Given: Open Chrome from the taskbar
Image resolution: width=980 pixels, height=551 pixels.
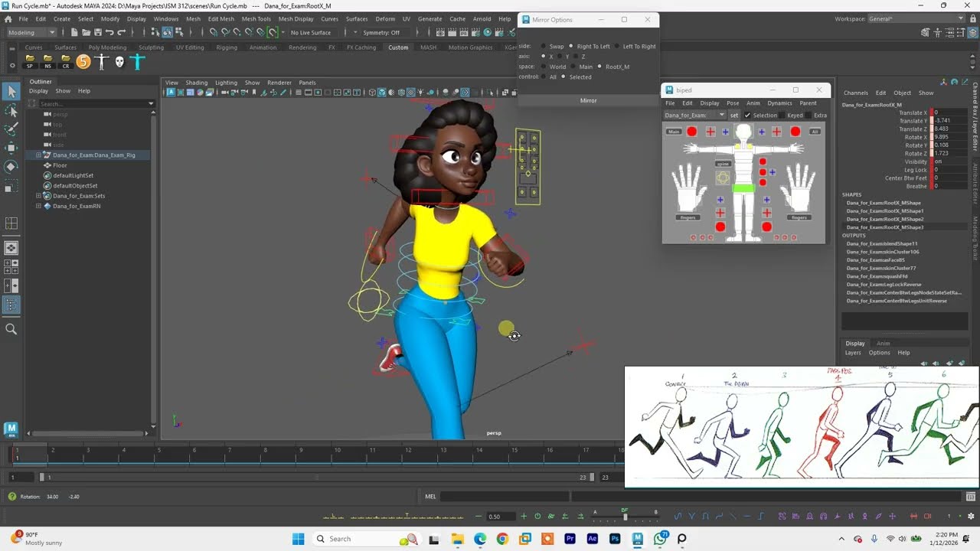Looking at the screenshot, I should point(502,539).
